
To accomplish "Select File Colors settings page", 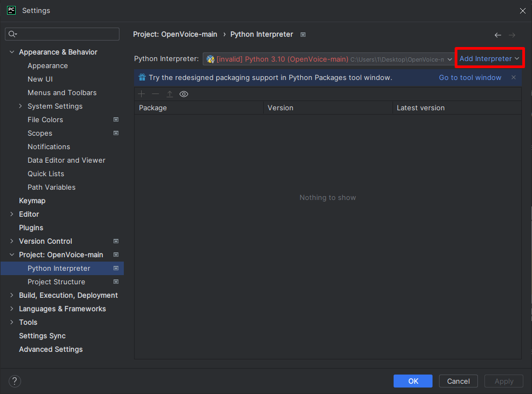I will (x=45, y=119).
